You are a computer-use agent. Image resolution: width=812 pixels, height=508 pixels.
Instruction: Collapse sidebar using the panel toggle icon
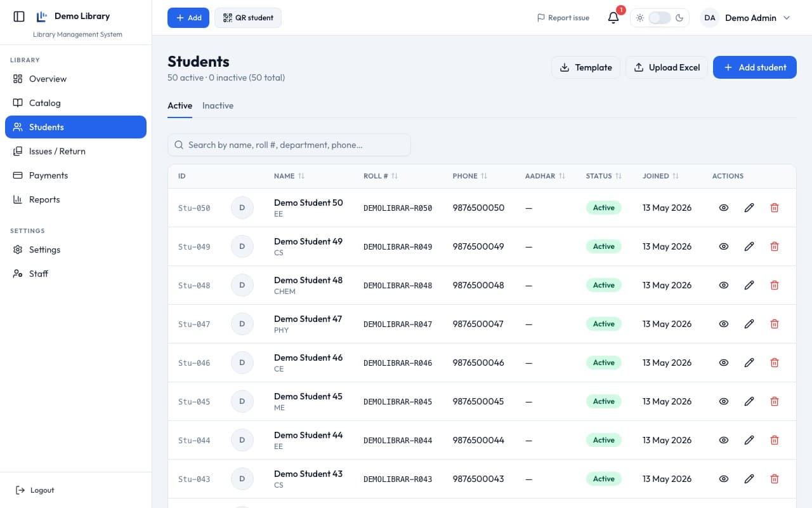[19, 17]
